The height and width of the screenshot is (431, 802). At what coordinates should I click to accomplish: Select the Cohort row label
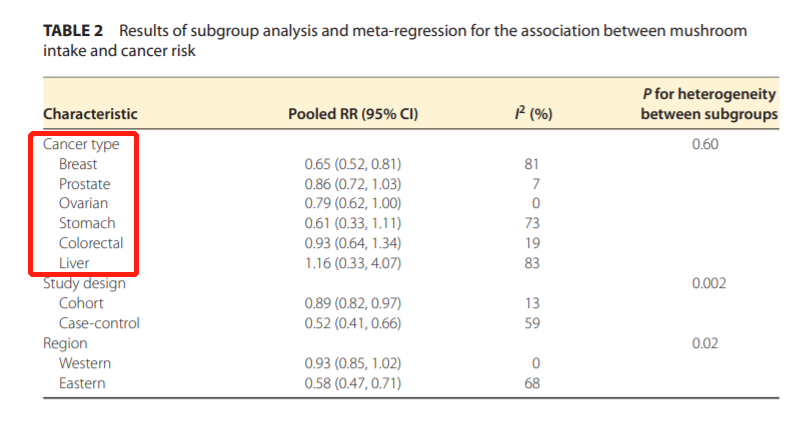(81, 303)
